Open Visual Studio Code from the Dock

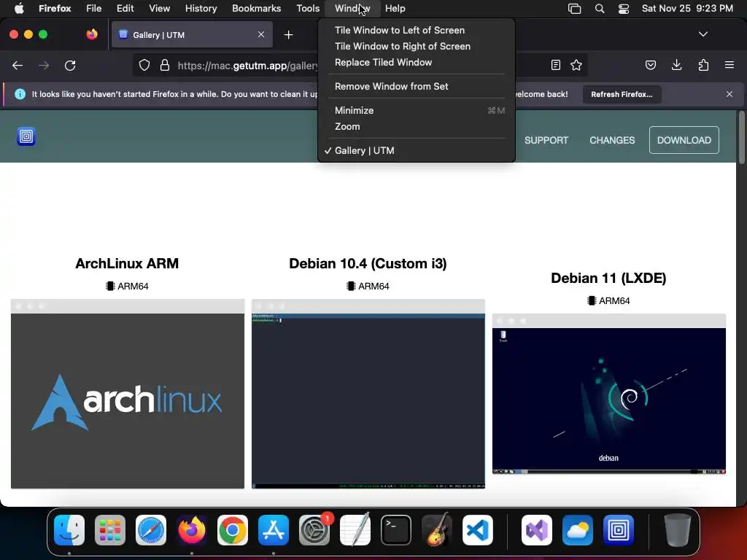coord(477,530)
